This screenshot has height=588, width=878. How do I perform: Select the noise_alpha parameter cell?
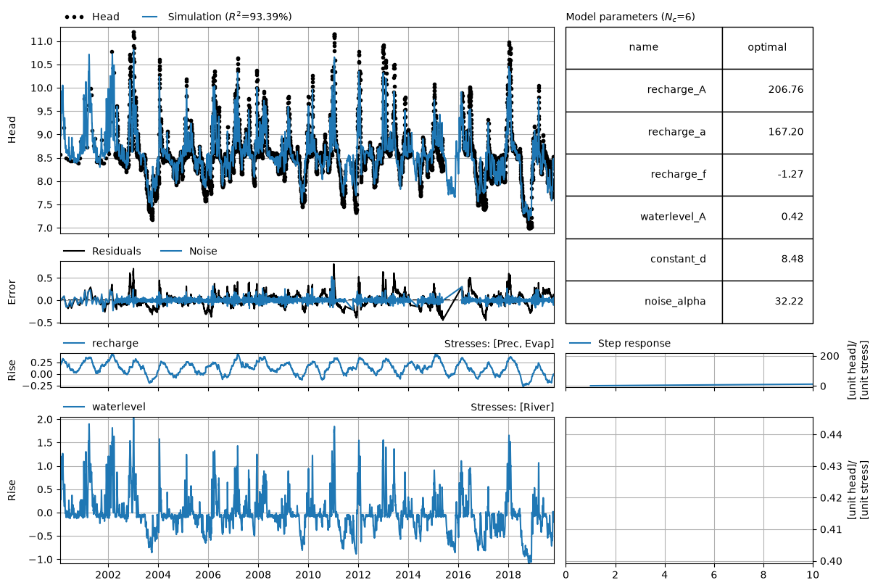[644, 301]
